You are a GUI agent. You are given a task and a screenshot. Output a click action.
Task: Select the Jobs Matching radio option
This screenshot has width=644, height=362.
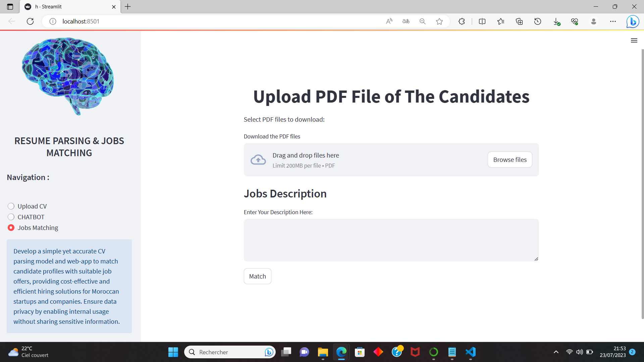(x=11, y=228)
